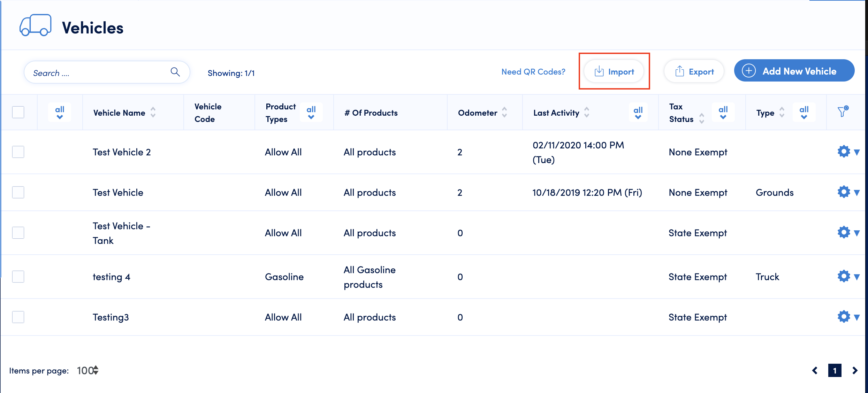Screen dimensions: 868x393
Task: Click Add New Vehicle button
Action: point(794,71)
